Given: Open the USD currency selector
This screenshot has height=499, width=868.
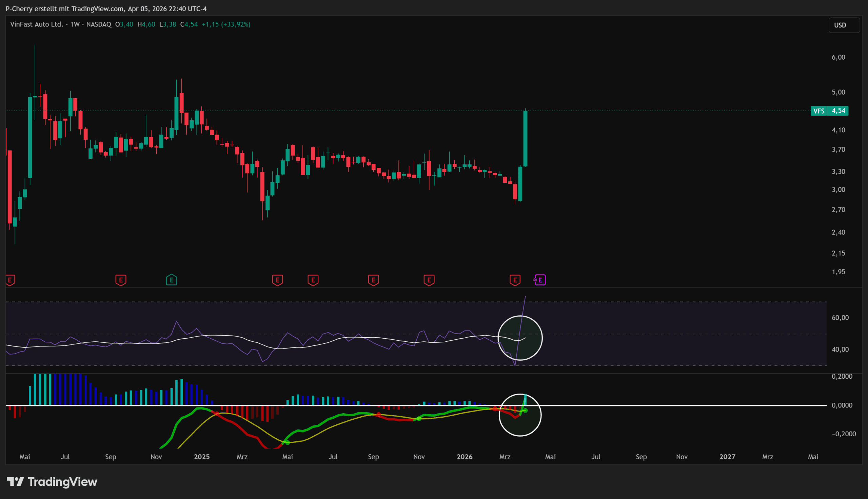Looking at the screenshot, I should tap(843, 25).
